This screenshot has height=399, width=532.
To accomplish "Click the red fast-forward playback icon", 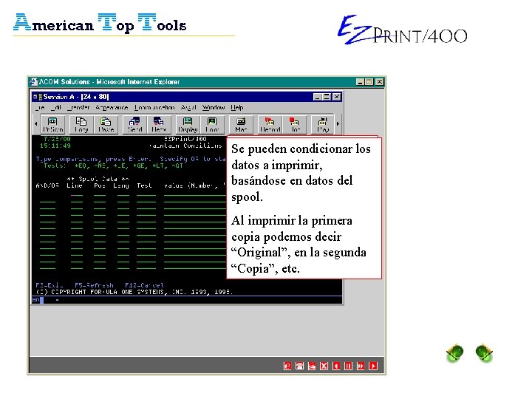I will pos(361,366).
